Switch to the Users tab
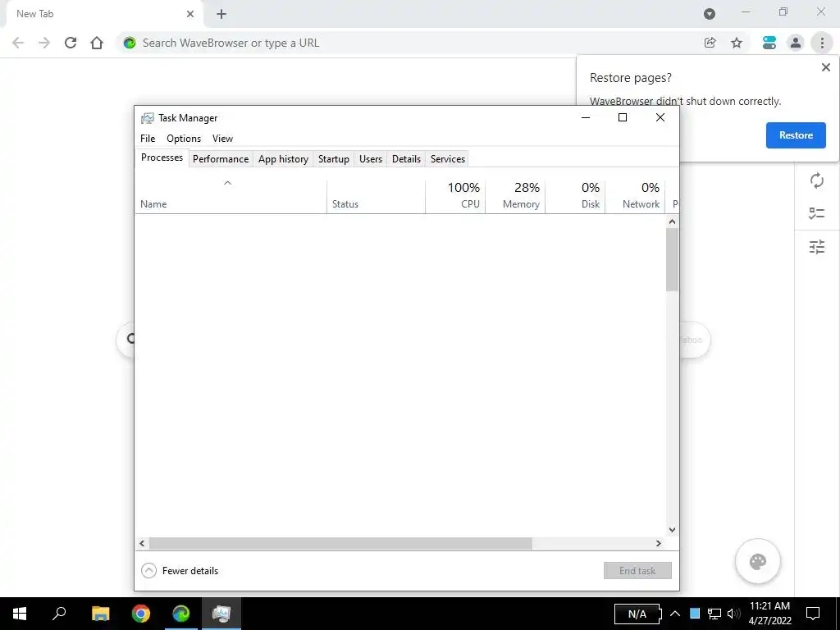840x630 pixels. [x=371, y=159]
